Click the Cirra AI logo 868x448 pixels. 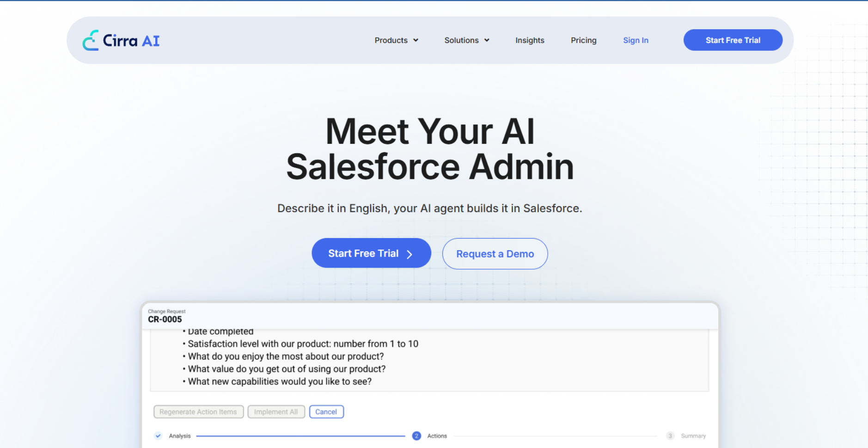tap(121, 41)
